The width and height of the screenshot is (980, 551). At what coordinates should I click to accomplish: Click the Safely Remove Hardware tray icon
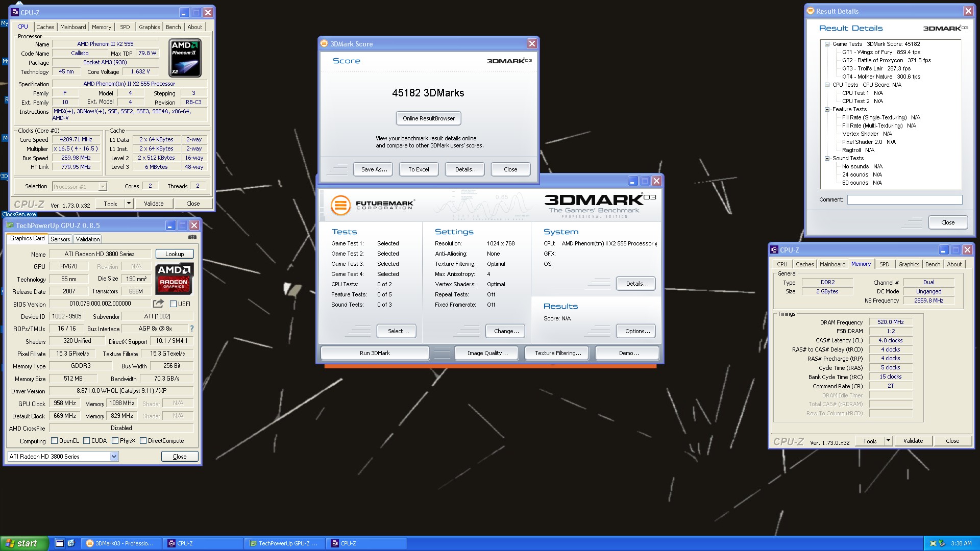point(942,543)
